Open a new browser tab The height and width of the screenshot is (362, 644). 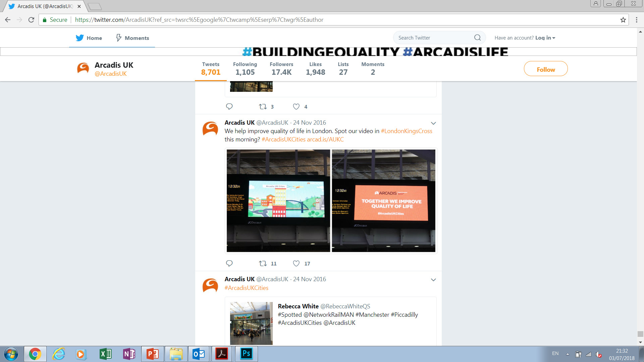tap(95, 6)
